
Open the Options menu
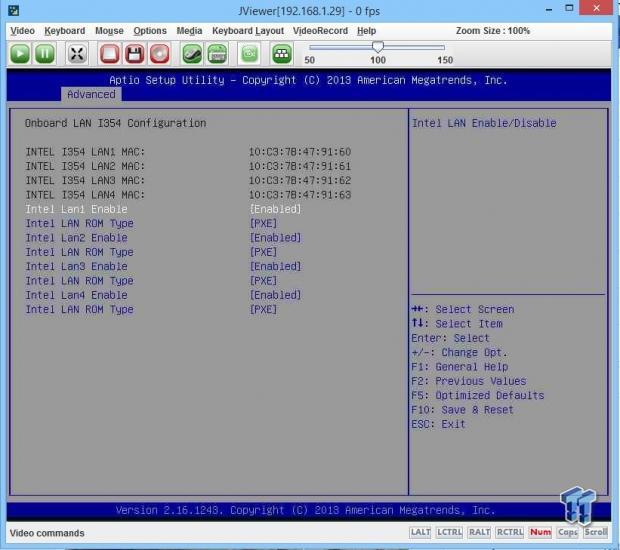[x=150, y=31]
